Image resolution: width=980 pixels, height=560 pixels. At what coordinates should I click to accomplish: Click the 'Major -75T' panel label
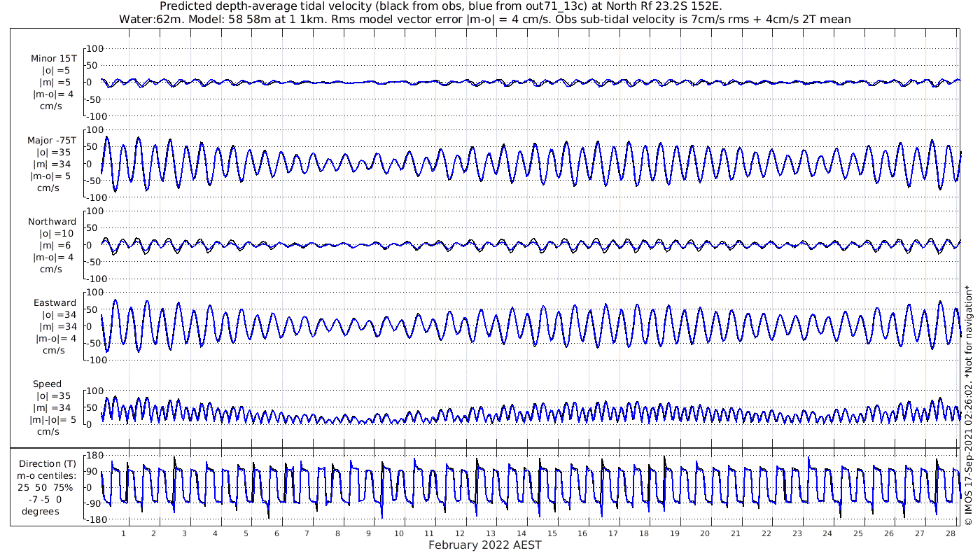(x=52, y=141)
